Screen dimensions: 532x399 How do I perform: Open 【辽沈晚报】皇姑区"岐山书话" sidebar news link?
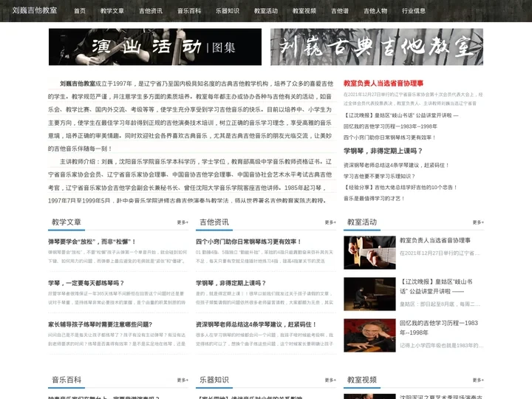click(x=400, y=115)
